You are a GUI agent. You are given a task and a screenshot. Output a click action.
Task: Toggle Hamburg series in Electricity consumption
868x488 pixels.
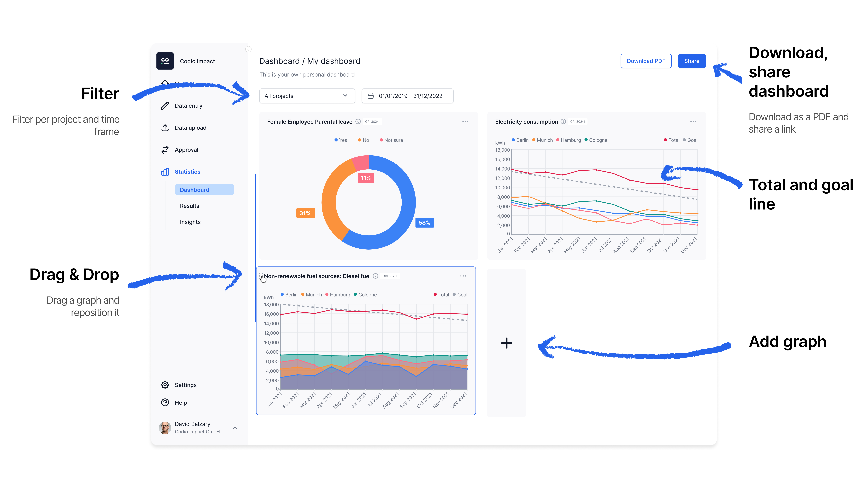[x=568, y=140]
